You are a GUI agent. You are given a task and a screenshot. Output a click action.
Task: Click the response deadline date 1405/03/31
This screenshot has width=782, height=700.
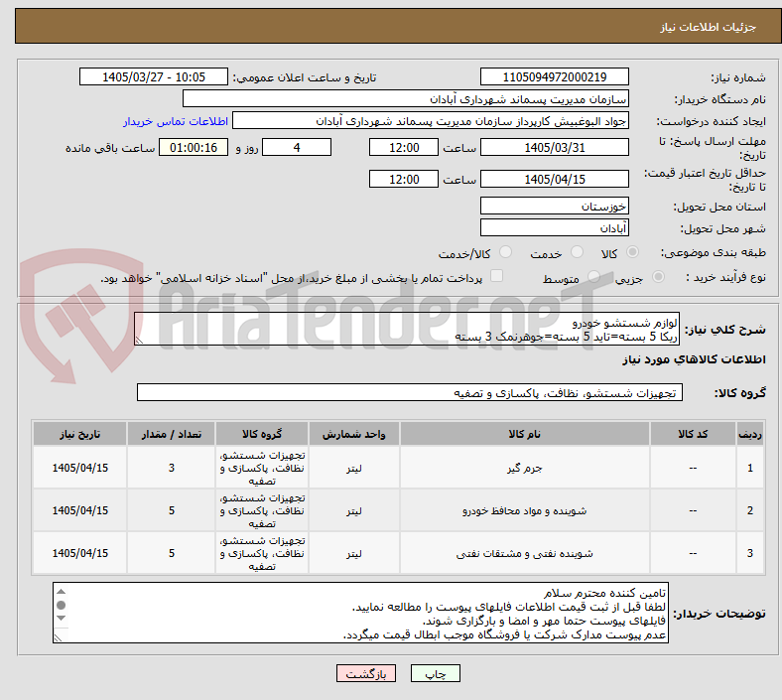point(554,148)
